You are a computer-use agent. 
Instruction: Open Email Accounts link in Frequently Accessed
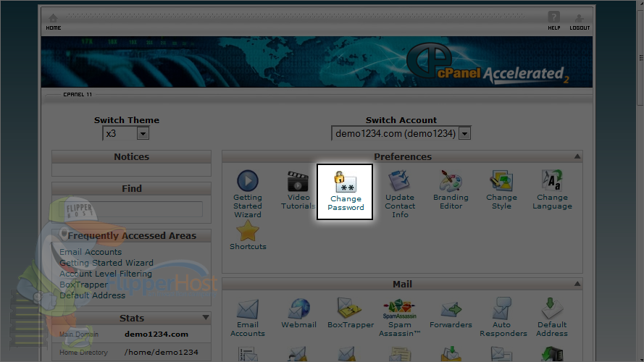click(x=91, y=252)
